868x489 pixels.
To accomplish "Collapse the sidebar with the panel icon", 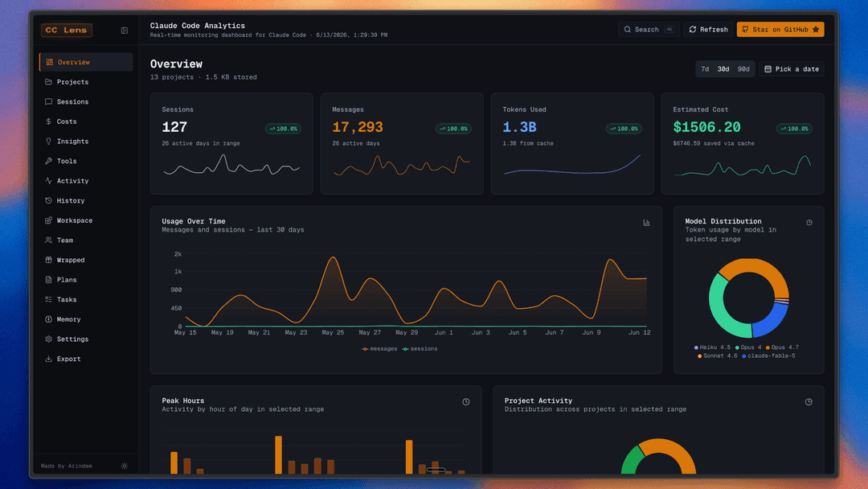I will pyautogui.click(x=125, y=31).
